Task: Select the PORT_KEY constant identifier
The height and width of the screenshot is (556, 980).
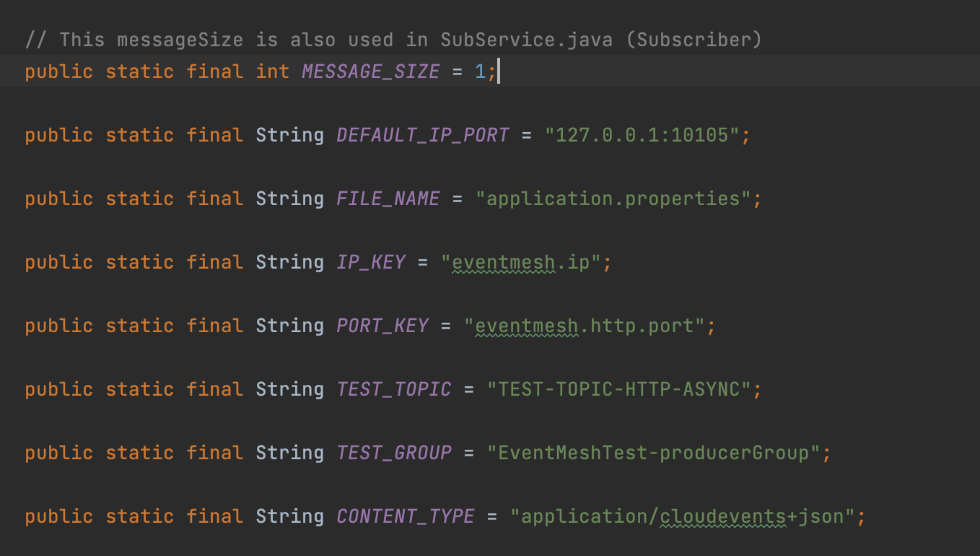Action: click(x=382, y=326)
